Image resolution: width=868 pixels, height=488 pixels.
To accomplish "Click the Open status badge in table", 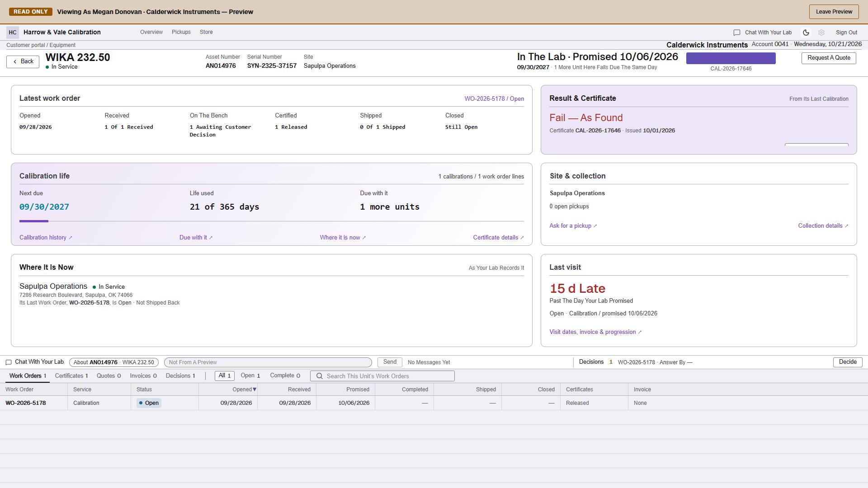I will pyautogui.click(x=149, y=403).
